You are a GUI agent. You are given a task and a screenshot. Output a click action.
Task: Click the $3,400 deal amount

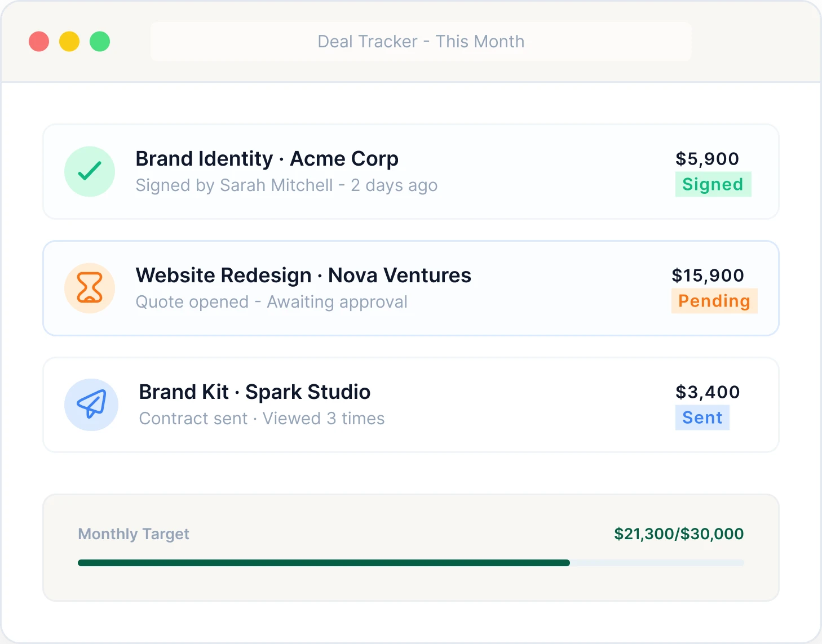click(708, 392)
